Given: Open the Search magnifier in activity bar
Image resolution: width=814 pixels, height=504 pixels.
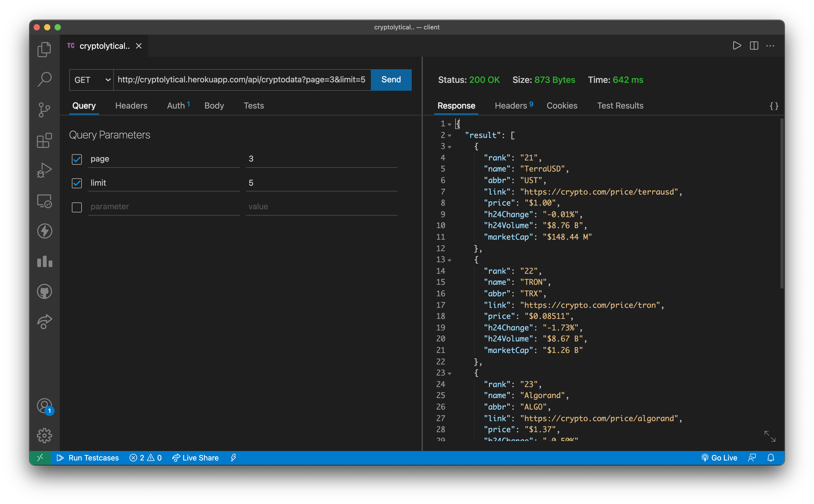Looking at the screenshot, I should click(x=44, y=79).
